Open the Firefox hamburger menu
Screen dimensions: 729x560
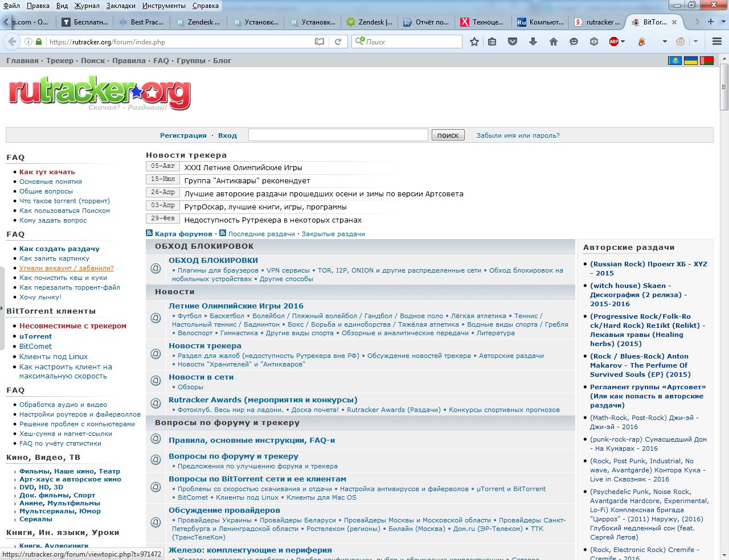click(x=717, y=42)
